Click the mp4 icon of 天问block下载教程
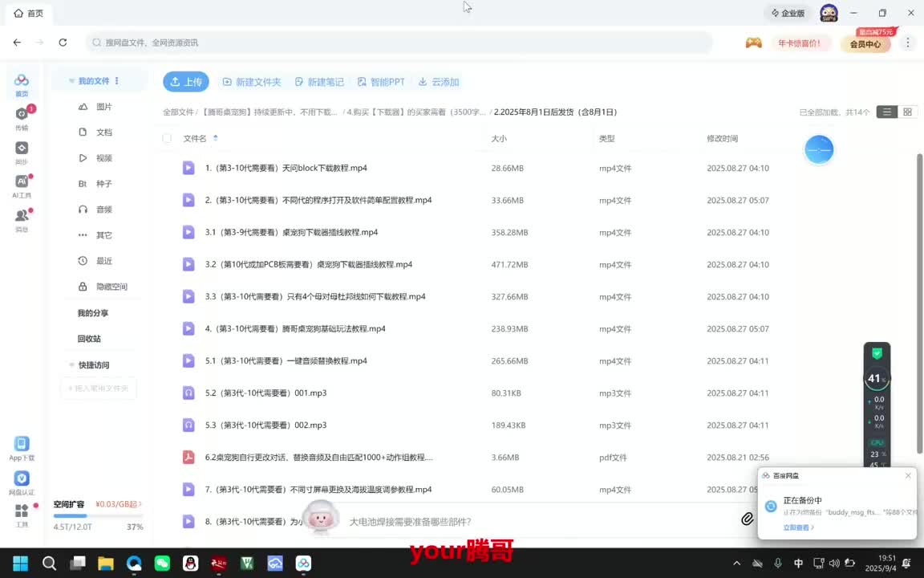The height and width of the screenshot is (578, 924). point(188,168)
